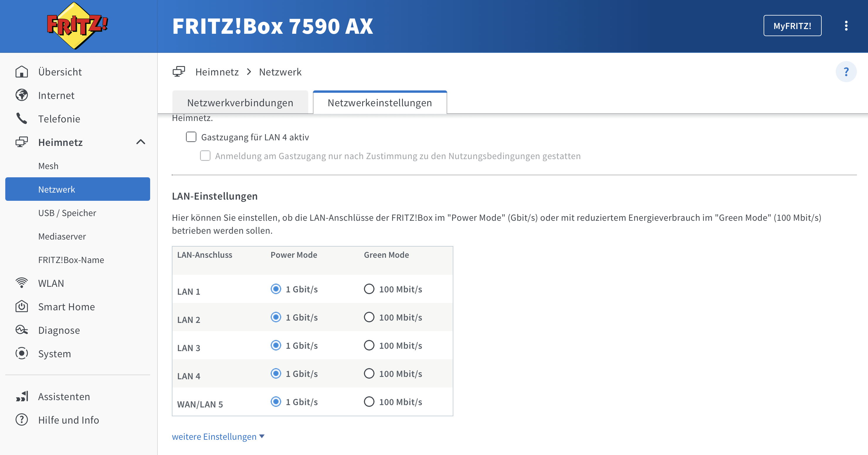The image size is (868, 455).
Task: Click the System settings icon
Action: pos(22,353)
